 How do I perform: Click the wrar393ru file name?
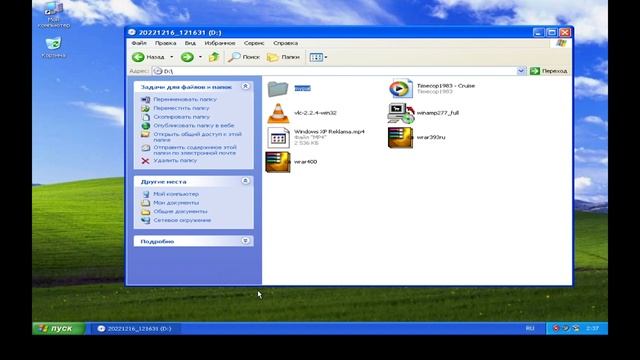tap(431, 137)
